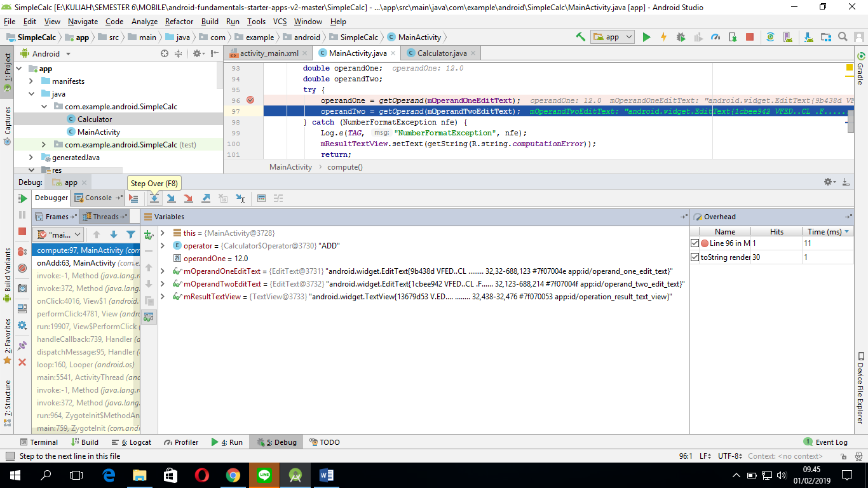Stop debugging with the side toolbar red square
868x488 pixels.
pyautogui.click(x=22, y=232)
